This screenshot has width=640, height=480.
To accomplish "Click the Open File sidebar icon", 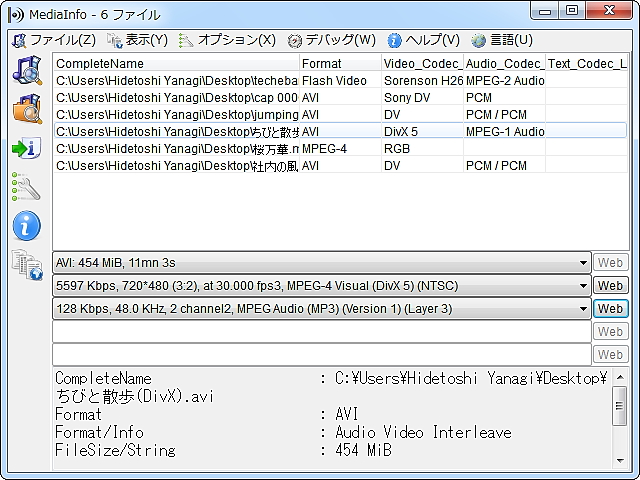I will tap(27, 70).
